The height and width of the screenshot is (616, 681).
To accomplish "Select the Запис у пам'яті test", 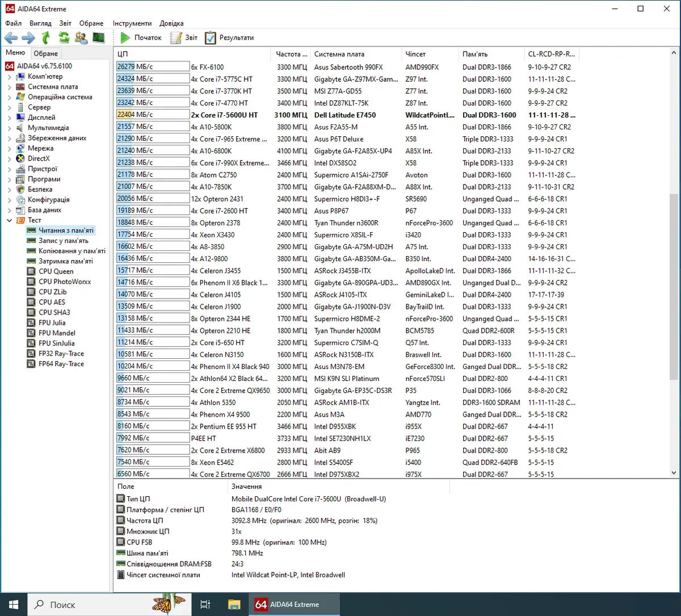I will click(63, 241).
